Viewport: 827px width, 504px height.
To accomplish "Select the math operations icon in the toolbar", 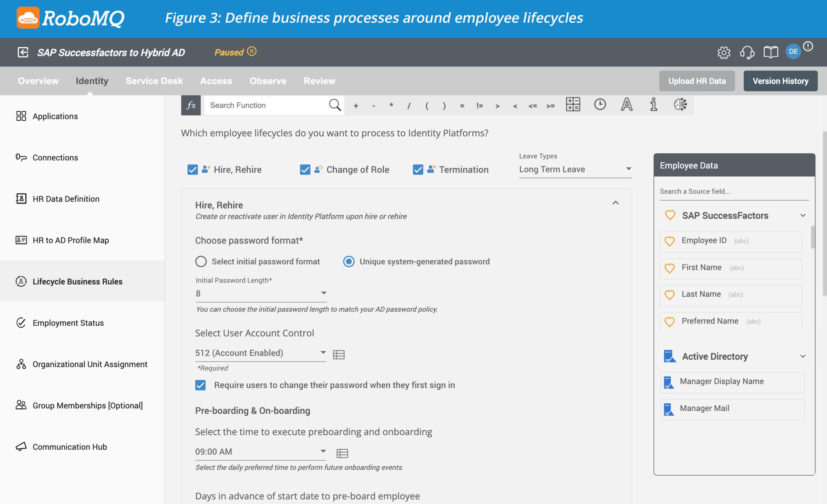I will coord(573,105).
